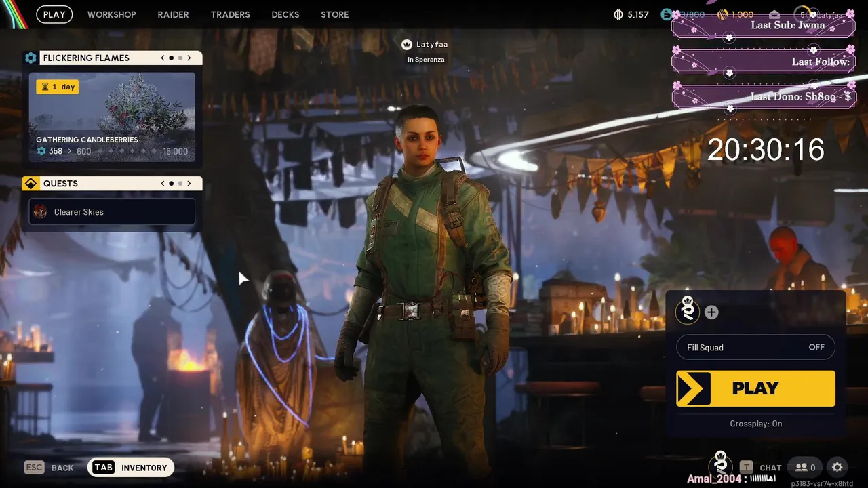
Task: Add a squad member with plus icon
Action: tap(711, 312)
